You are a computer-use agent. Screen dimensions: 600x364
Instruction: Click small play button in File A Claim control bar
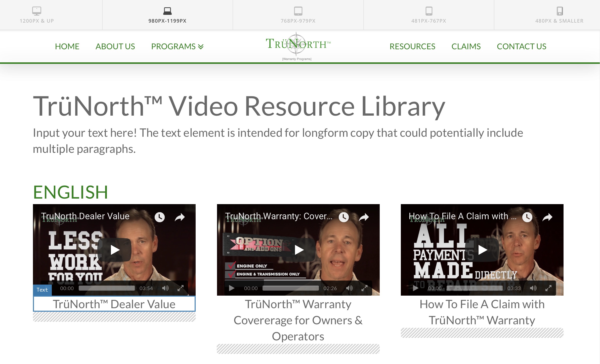coord(415,288)
